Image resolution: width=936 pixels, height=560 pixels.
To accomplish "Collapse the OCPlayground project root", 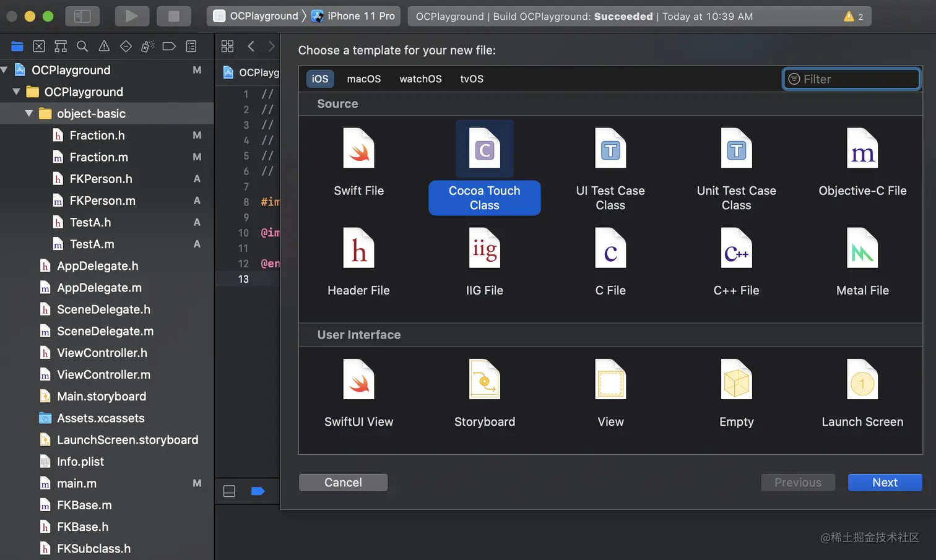I will [x=4, y=70].
